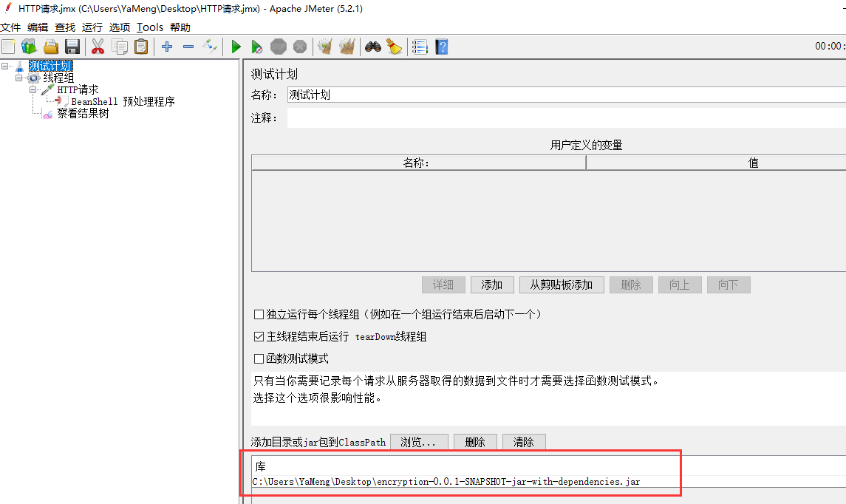Click the Add plus icon in toolbar

[x=167, y=47]
